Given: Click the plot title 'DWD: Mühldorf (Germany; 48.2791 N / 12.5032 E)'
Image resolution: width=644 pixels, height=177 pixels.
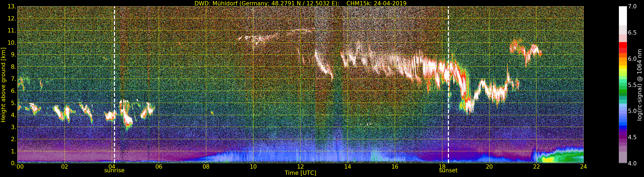Looking at the screenshot, I should click(267, 3).
